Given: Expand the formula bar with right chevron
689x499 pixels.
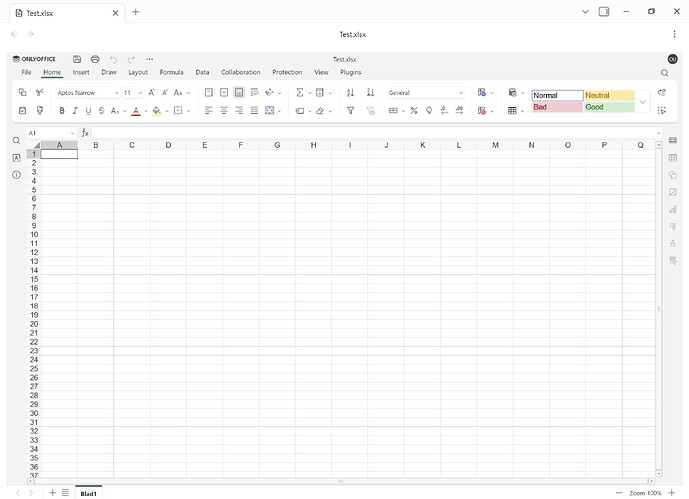Looking at the screenshot, I should point(658,133).
